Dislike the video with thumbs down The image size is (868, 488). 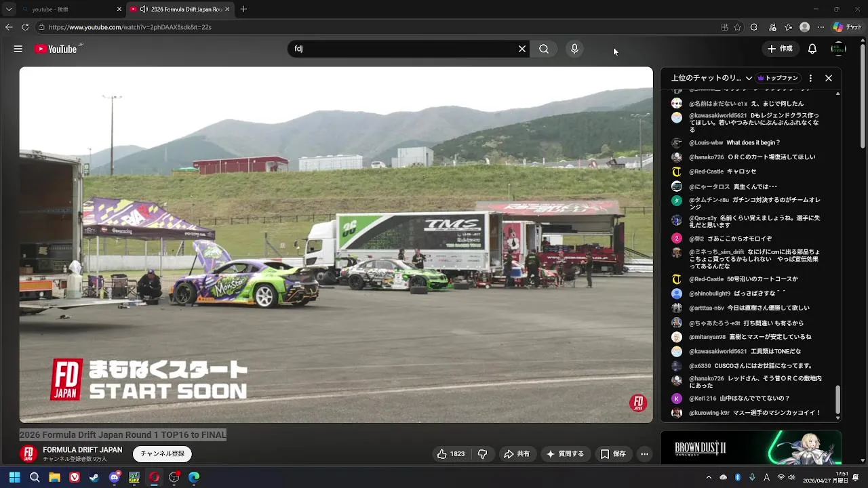pos(483,454)
